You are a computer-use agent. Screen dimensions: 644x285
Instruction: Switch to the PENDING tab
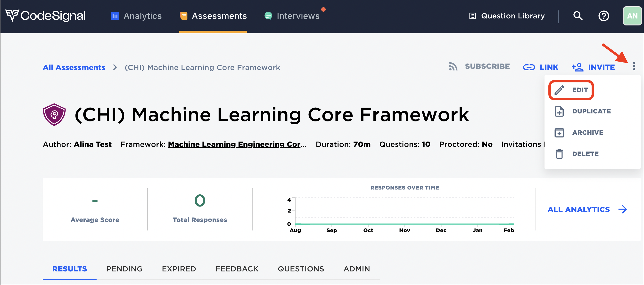(x=124, y=269)
